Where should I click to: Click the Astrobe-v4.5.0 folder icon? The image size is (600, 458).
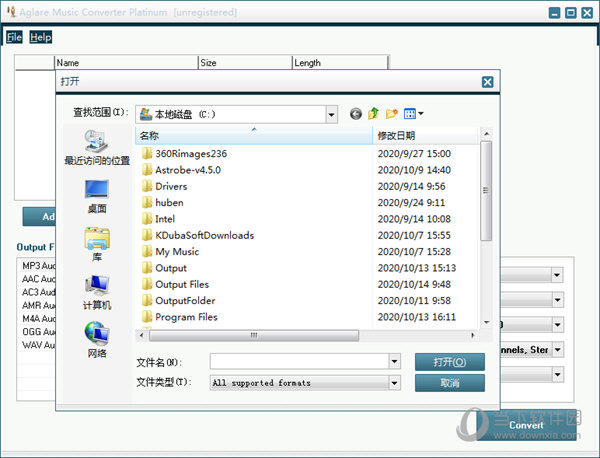tap(147, 170)
